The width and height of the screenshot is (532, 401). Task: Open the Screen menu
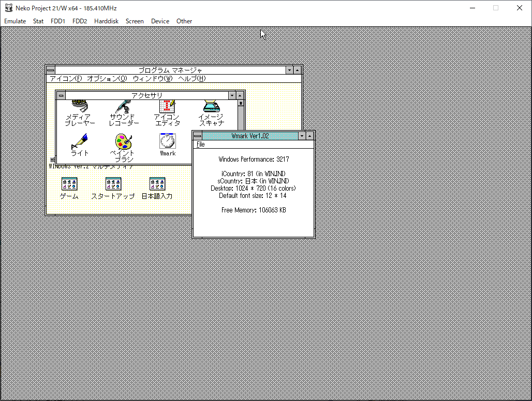coord(135,21)
